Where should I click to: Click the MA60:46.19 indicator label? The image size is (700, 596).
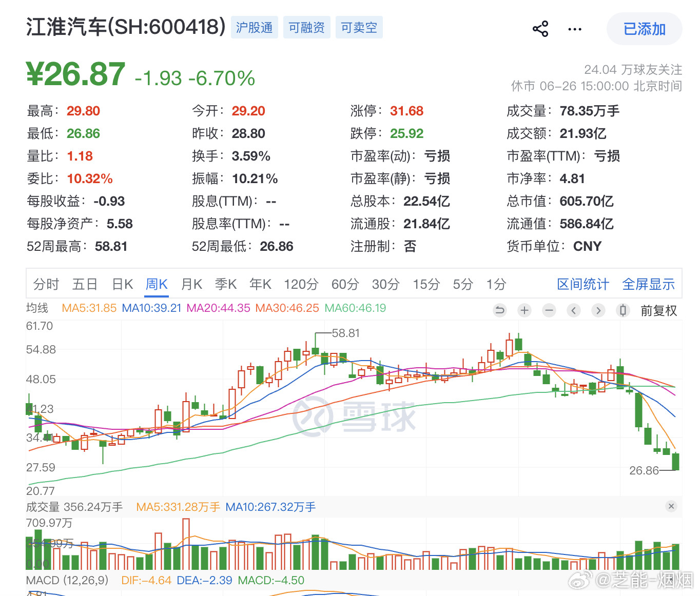pos(356,308)
